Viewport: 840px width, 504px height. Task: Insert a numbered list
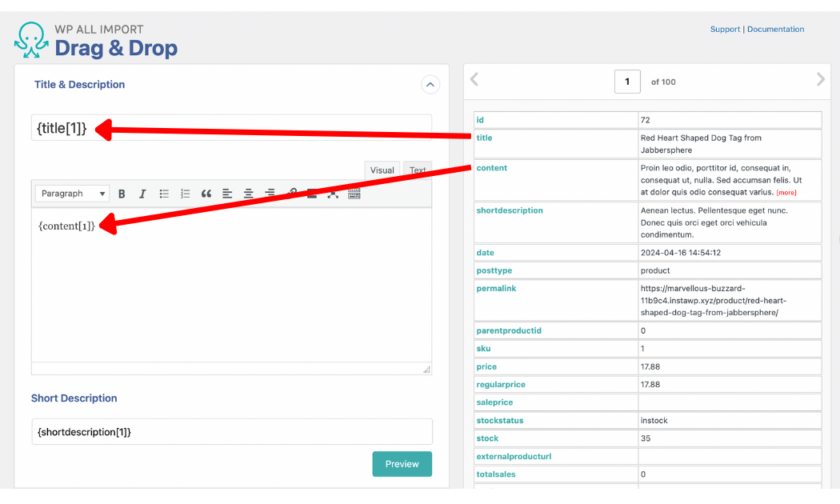(186, 194)
